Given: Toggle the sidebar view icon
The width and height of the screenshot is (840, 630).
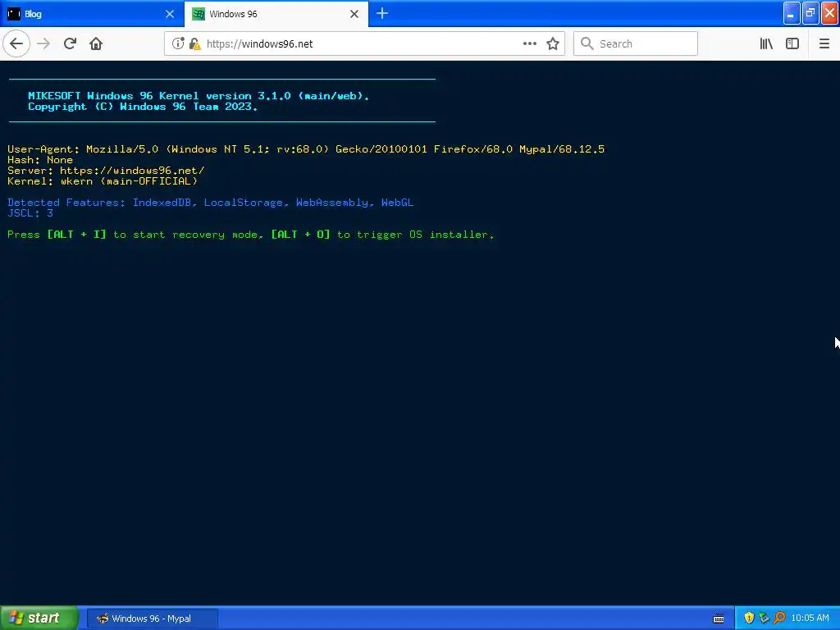Looking at the screenshot, I should coord(792,43).
